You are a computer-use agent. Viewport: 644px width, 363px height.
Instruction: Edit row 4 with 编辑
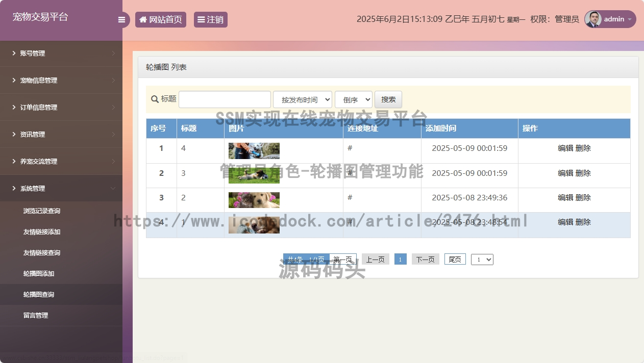565,222
